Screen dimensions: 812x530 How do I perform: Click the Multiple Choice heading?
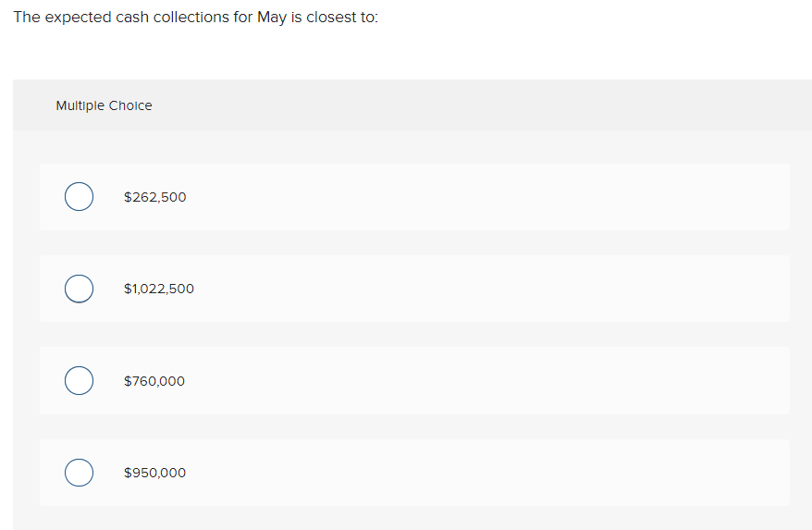pyautogui.click(x=104, y=105)
